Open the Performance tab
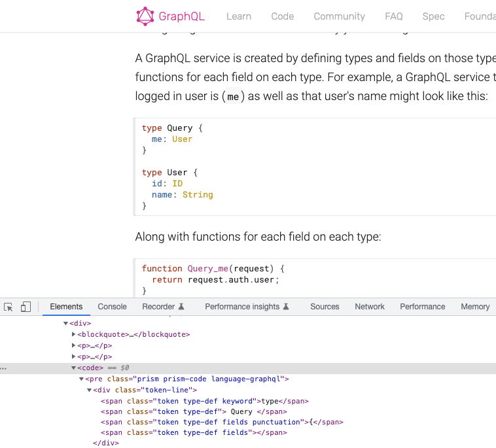Image resolution: width=496 pixels, height=448 pixels. coord(422,307)
